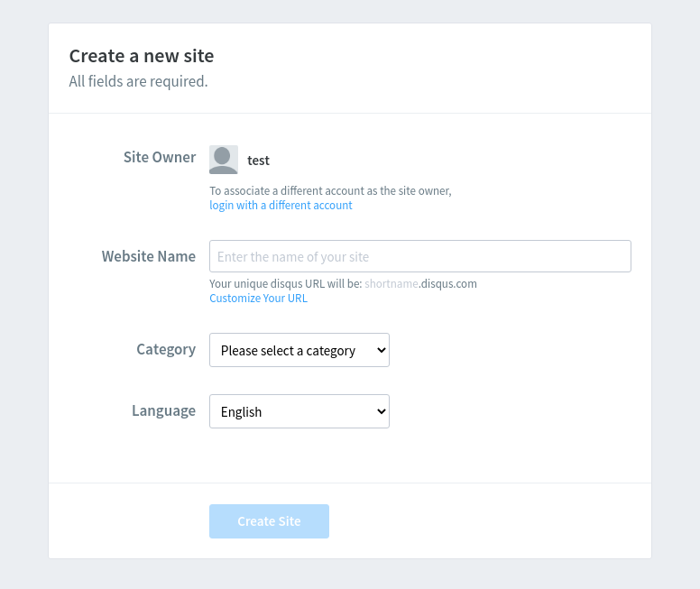Click the "Language" field label

point(164,410)
